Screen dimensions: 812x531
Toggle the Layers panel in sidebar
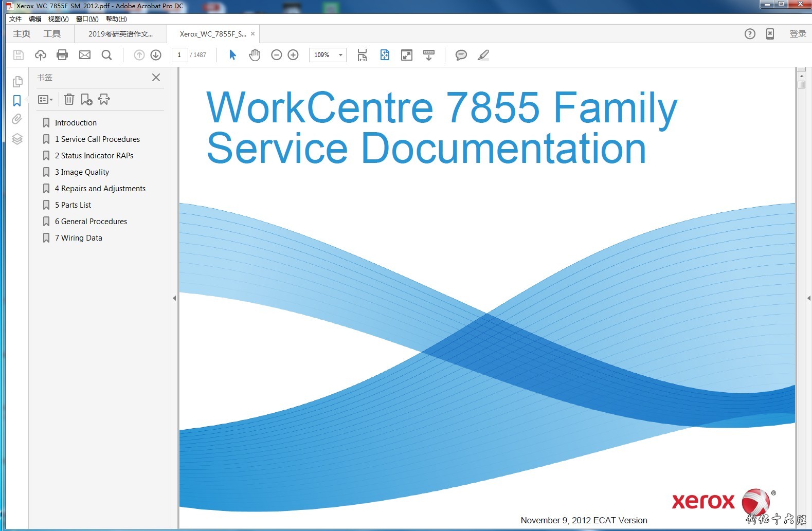[x=17, y=139]
